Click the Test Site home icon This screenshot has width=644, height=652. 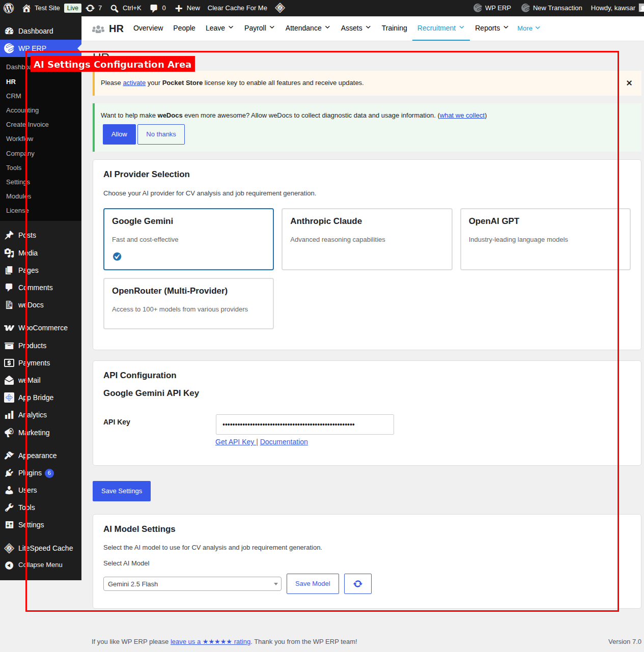coord(26,8)
